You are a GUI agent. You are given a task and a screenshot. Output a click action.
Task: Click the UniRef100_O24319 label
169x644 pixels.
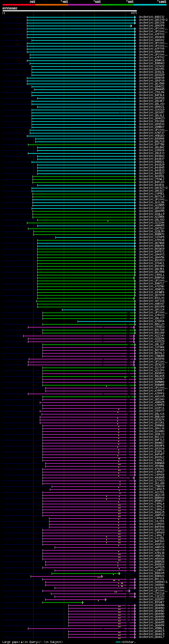tap(152, 110)
